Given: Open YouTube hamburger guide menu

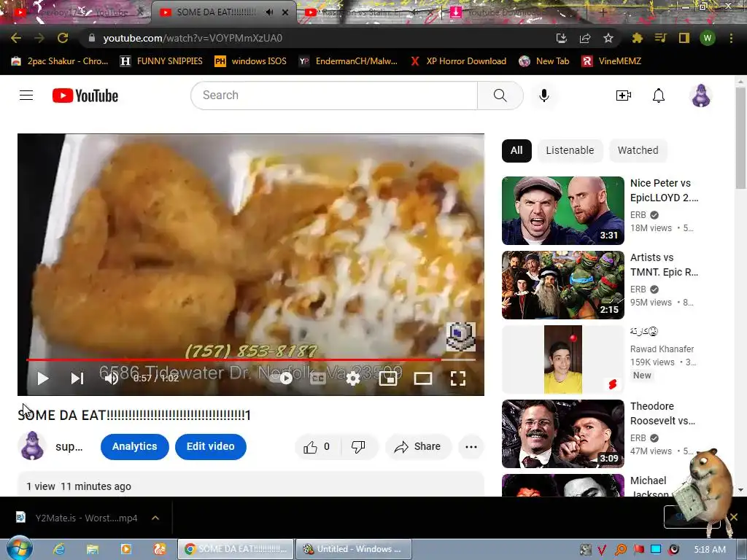Looking at the screenshot, I should (26, 96).
